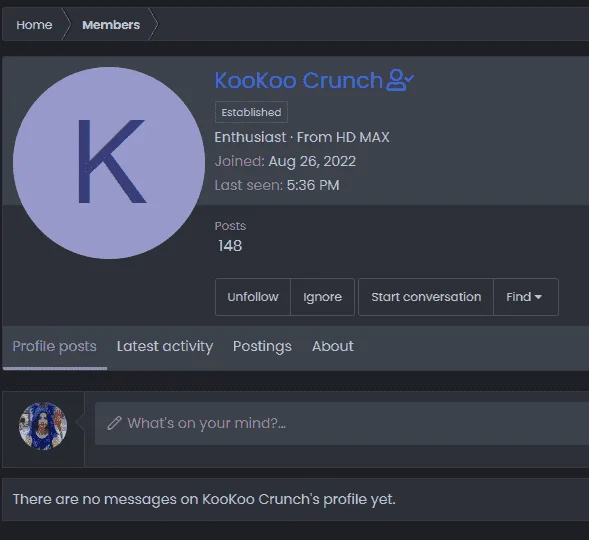589x540 pixels.
Task: Click the joined date Aug 26, 2022
Action: [312, 161]
